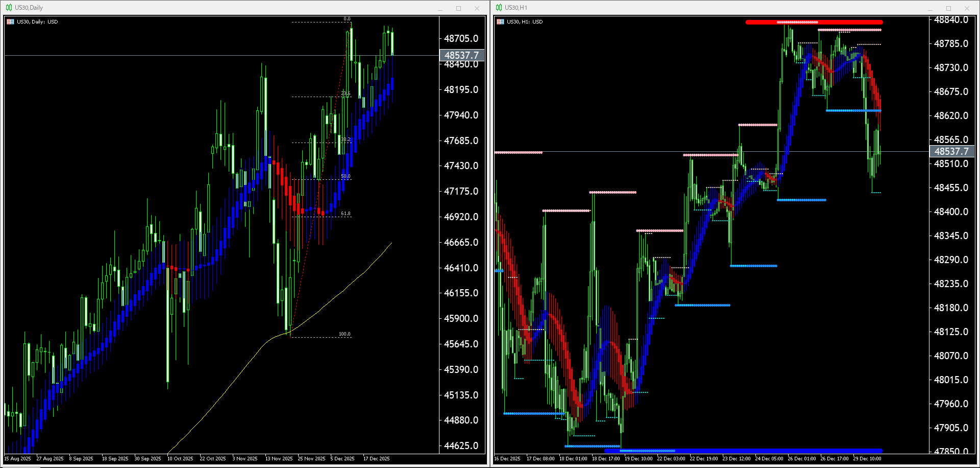980x468 pixels.
Task: Select the Fibonacci 23.6 level label
Action: 346,94
